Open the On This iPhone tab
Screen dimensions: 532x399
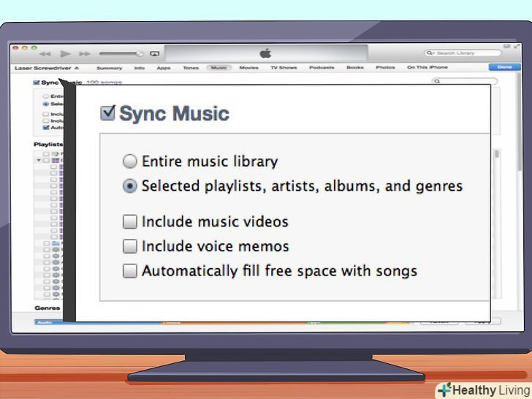coord(427,67)
